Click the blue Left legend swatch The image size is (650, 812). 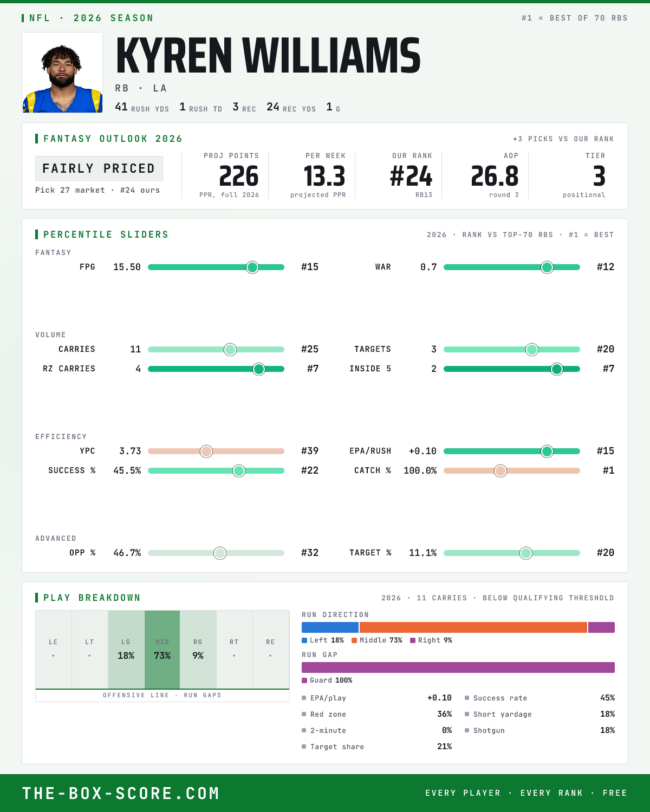304,640
